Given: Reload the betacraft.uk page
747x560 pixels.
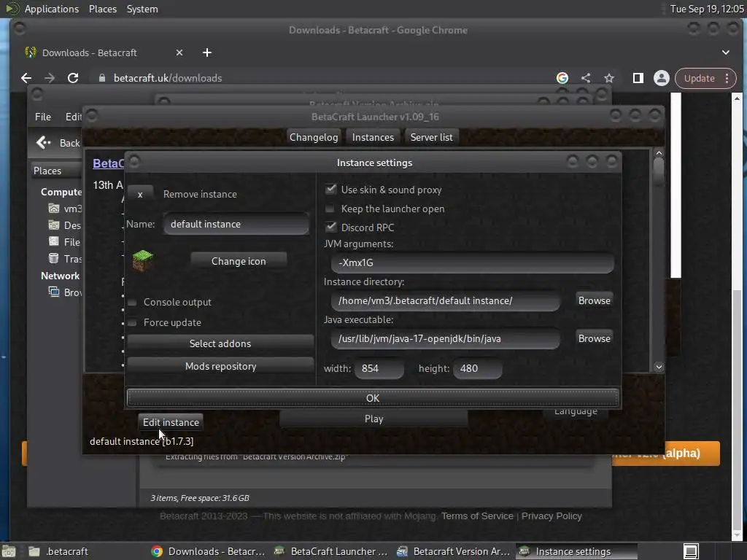Looking at the screenshot, I should point(73,78).
